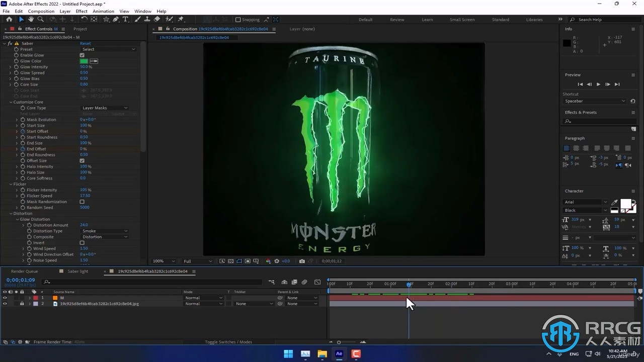644x362 pixels.
Task: Enable motion blur icon in timeline
Action: pyautogui.click(x=304, y=282)
